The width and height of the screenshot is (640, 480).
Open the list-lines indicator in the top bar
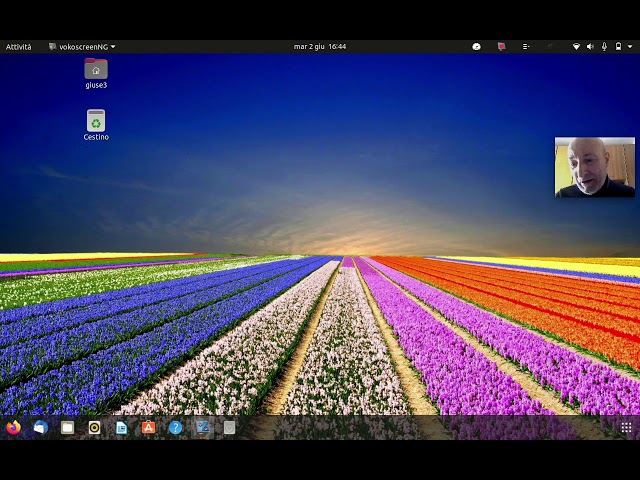pyautogui.click(x=526, y=47)
